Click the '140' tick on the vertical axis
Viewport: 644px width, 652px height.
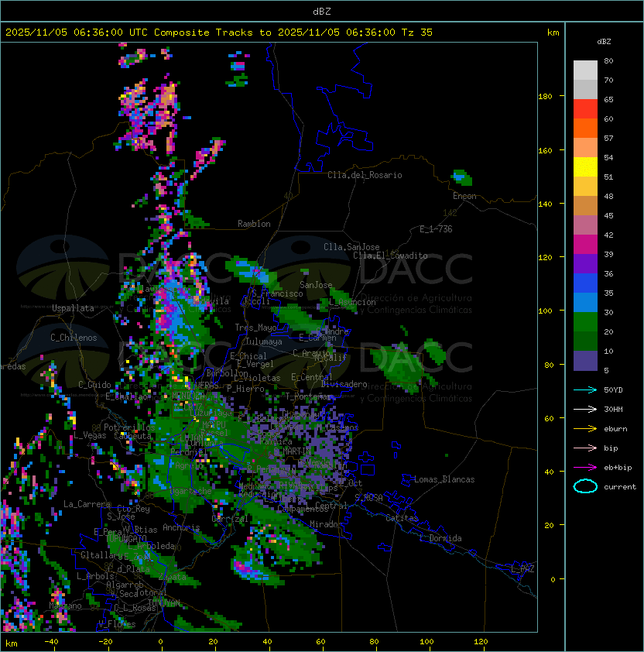(x=545, y=204)
